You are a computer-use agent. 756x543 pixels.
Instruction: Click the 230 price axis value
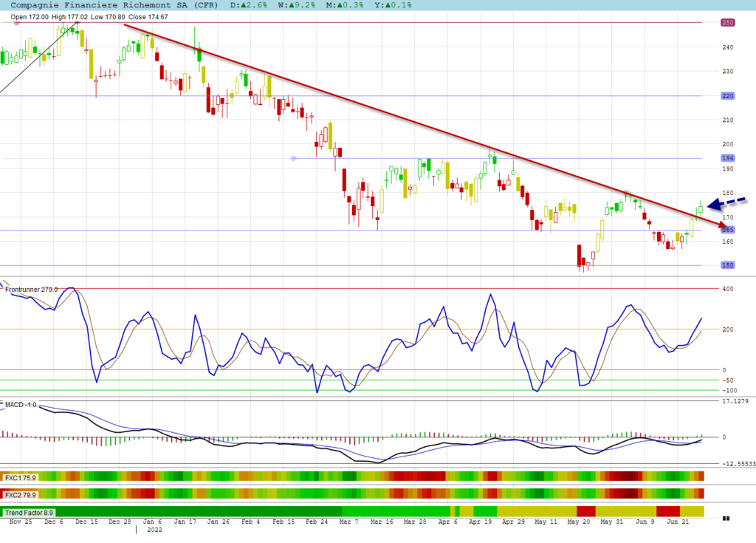click(727, 72)
